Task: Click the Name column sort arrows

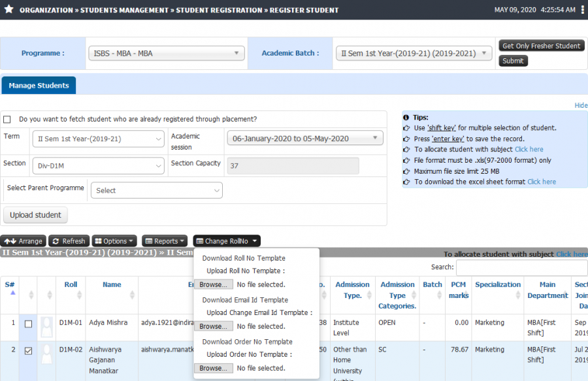Action: click(132, 295)
